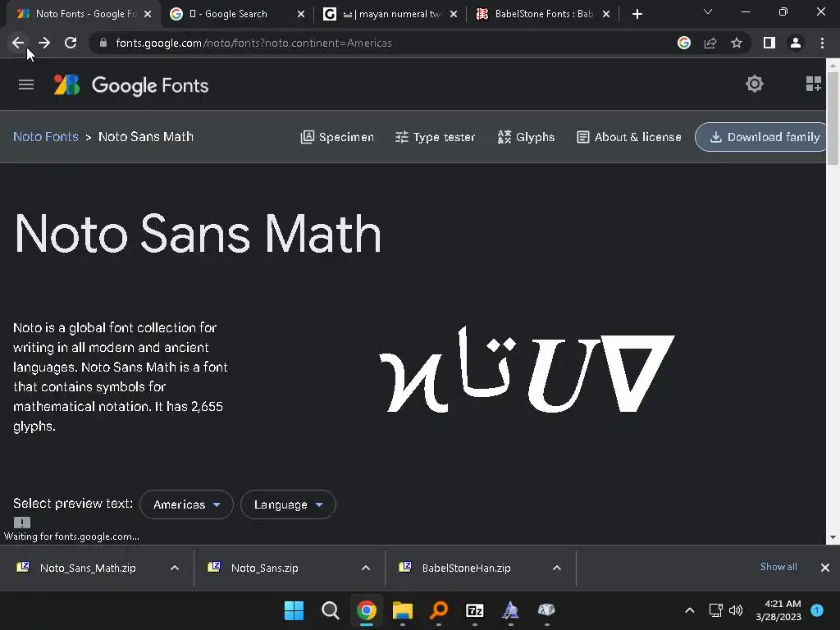Open 7-Zip from the taskbar

[x=475, y=610]
